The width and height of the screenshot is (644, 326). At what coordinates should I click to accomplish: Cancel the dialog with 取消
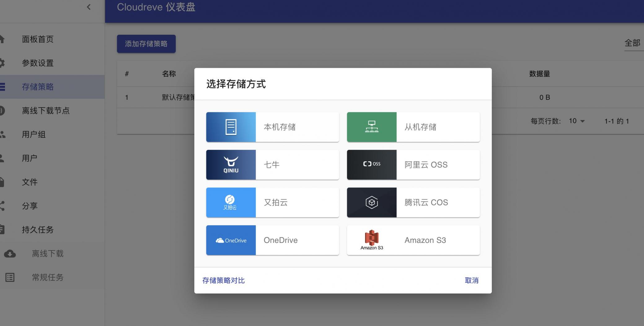coord(471,280)
